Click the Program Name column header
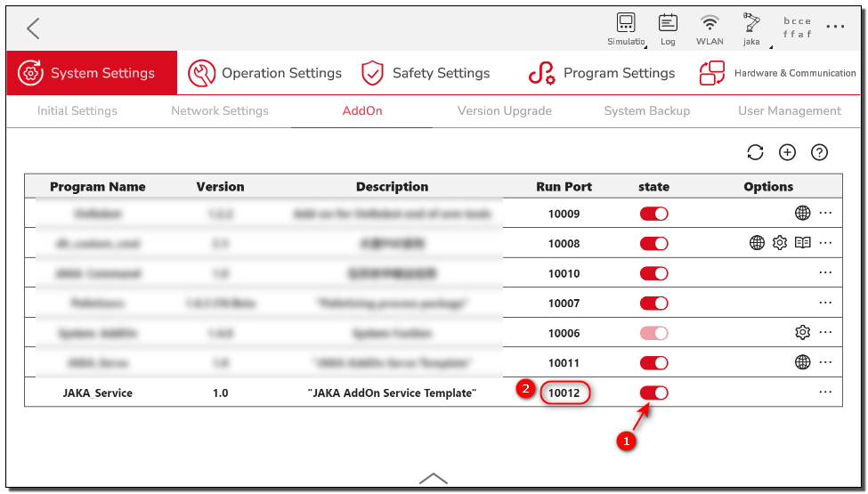868x494 pixels. [x=97, y=187]
